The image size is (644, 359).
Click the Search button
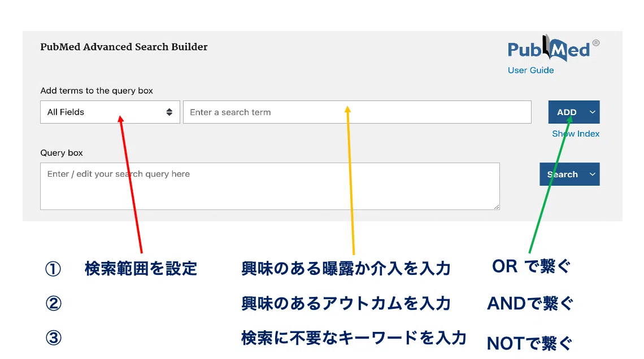pos(562,174)
